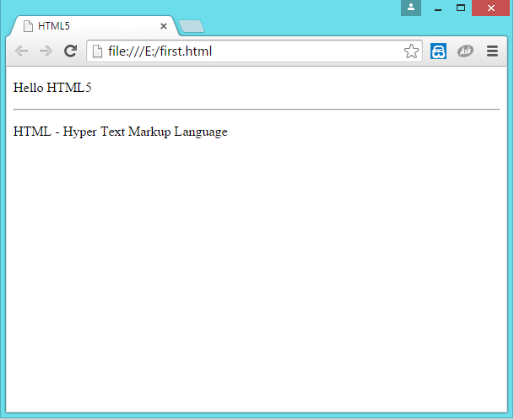Bookmark this page with the star icon
The height and width of the screenshot is (420, 514).
tap(411, 51)
